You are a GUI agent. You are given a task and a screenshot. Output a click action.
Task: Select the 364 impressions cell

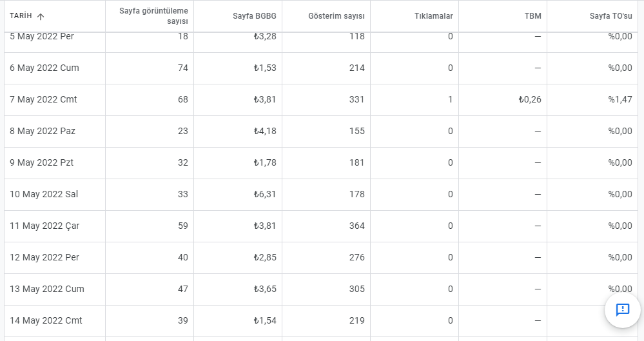356,226
